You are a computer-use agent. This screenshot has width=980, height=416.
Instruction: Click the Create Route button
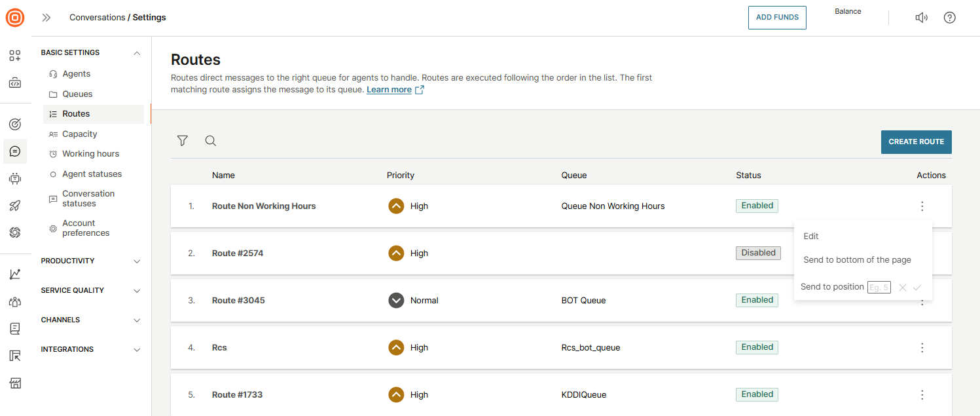pyautogui.click(x=916, y=142)
